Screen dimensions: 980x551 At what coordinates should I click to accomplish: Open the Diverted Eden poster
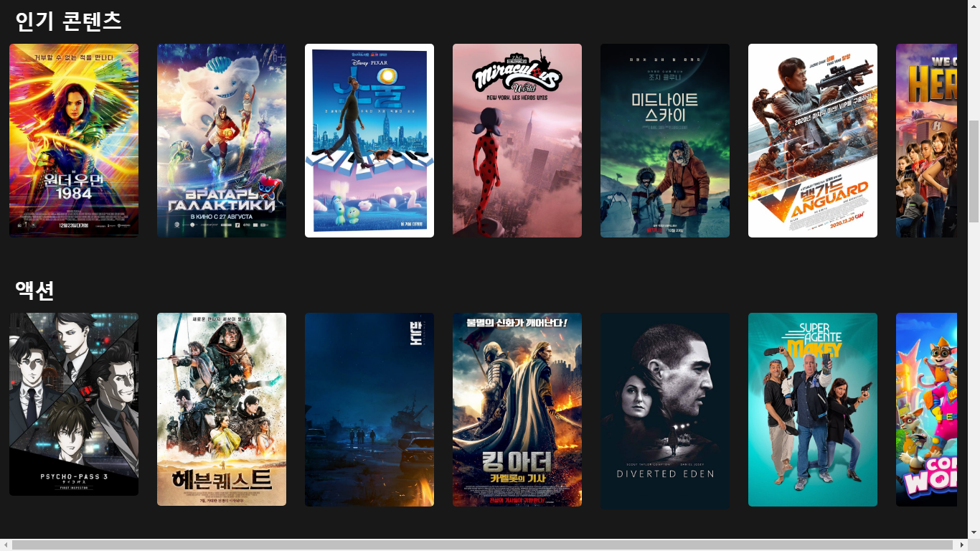point(665,410)
